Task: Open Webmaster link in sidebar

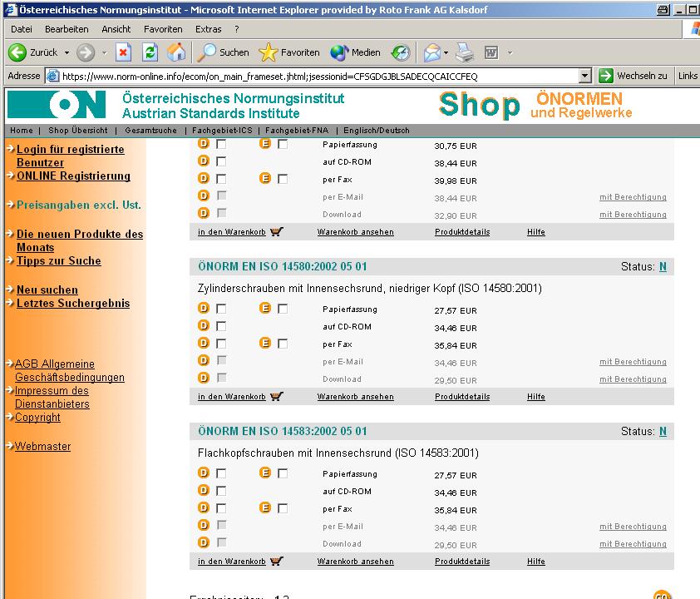Action: click(x=43, y=446)
